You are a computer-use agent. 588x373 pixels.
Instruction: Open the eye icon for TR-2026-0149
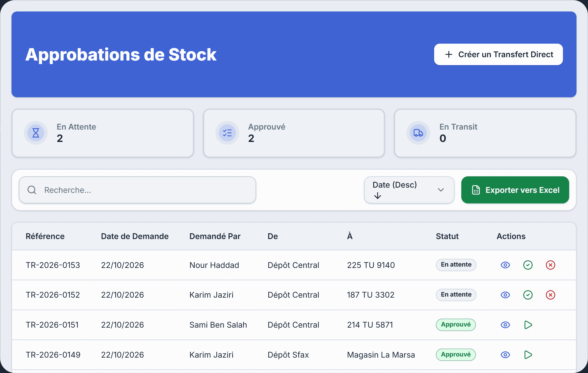505,355
